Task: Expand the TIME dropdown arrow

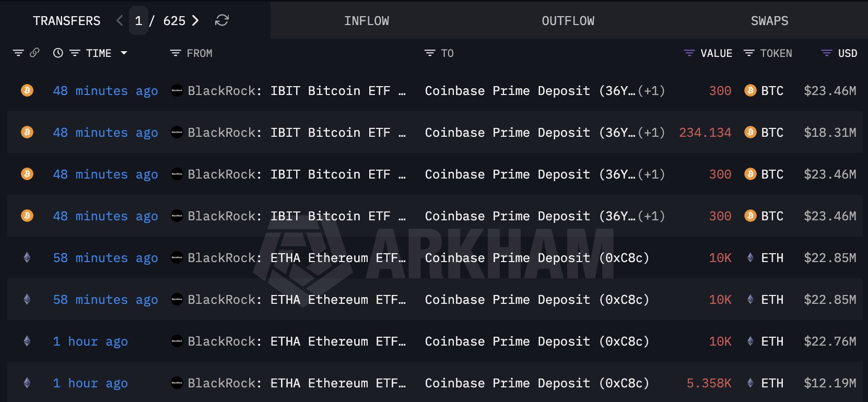Action: coord(124,53)
